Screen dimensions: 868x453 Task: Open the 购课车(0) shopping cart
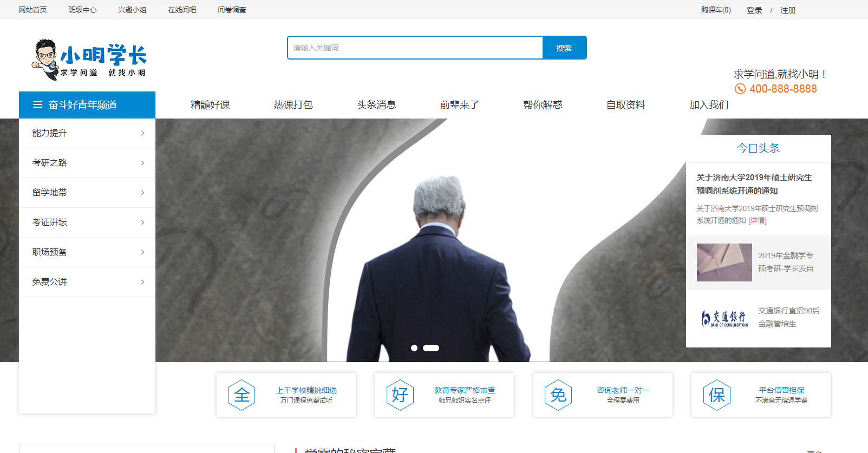pyautogui.click(x=716, y=10)
